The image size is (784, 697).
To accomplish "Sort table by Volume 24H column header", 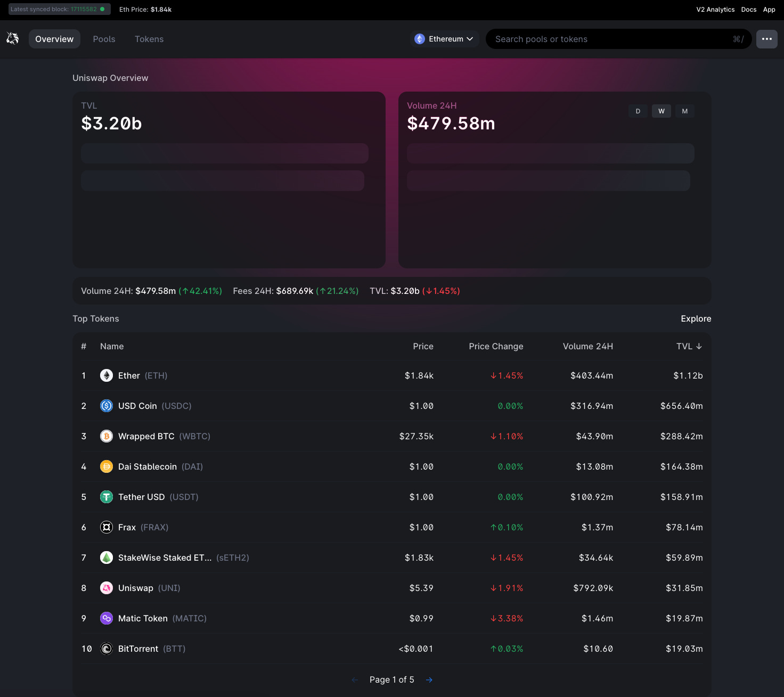I will click(x=588, y=346).
